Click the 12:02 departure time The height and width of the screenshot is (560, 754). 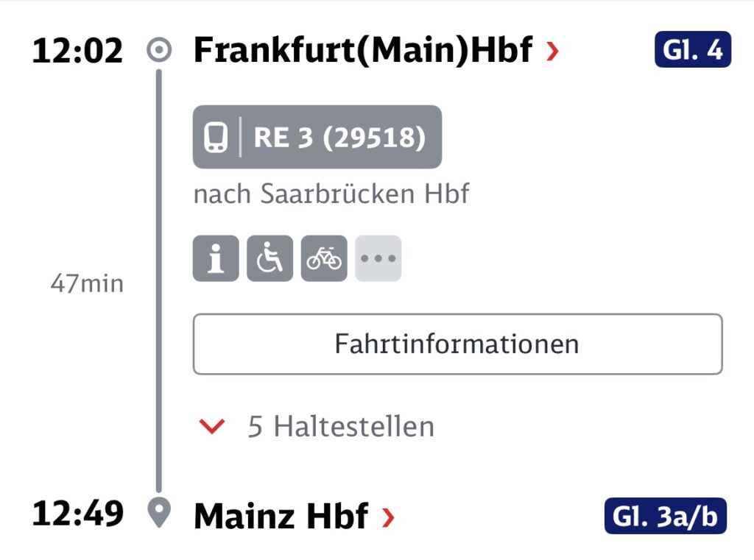point(77,51)
